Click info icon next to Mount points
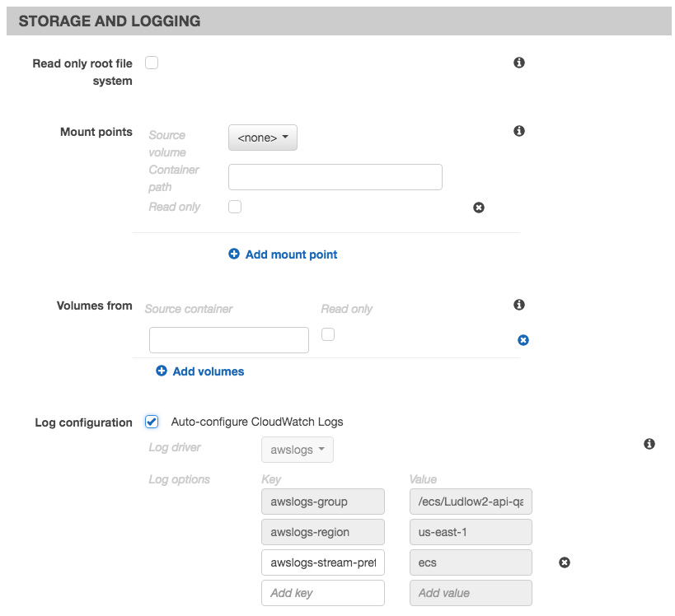This screenshot has width=675, height=616. click(519, 131)
